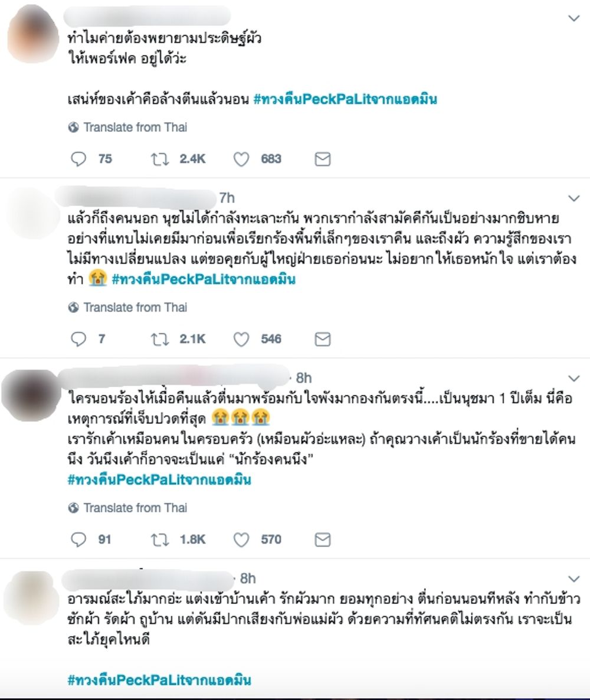Open hashtag PeckPaLit in first tweet

click(x=345, y=99)
